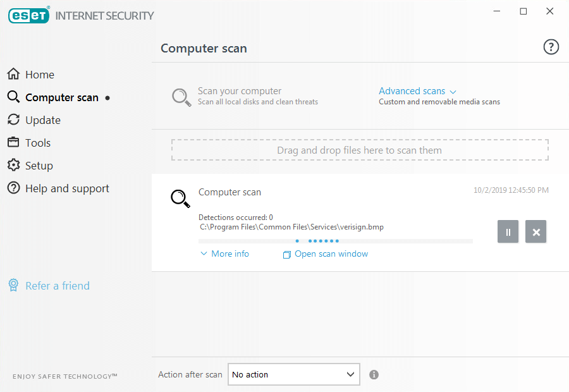This screenshot has width=569, height=392.
Task: Expand More info for the scan
Action: pos(224,254)
